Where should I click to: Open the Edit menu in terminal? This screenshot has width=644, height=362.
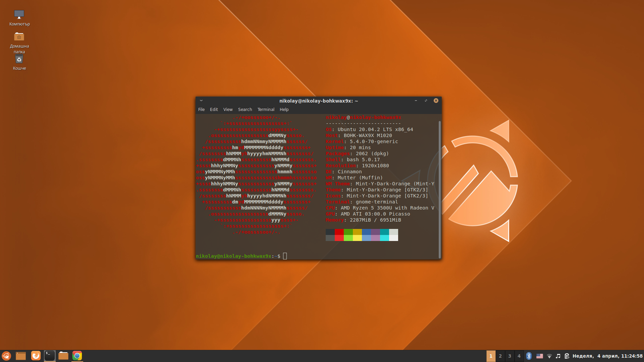click(x=214, y=109)
